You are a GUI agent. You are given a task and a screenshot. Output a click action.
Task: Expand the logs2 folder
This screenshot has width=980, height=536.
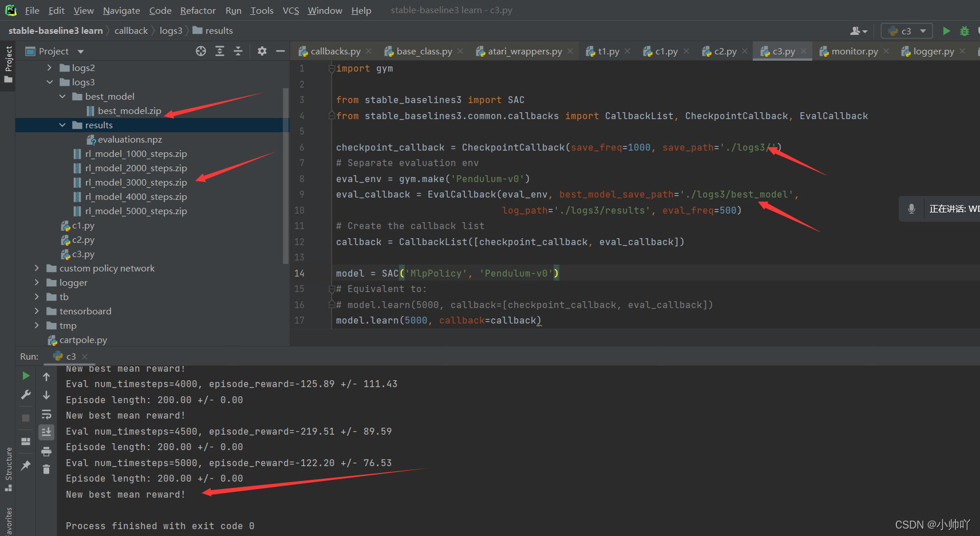[x=50, y=68]
